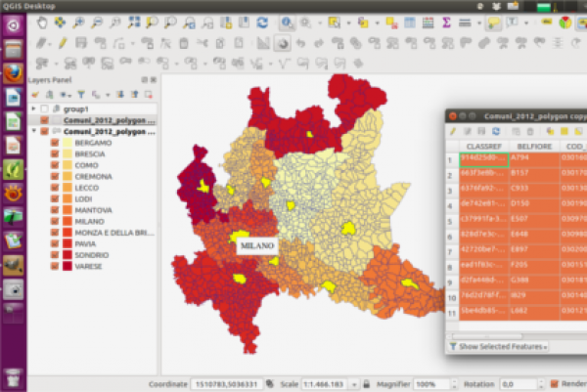Open the Trash in the Ubuntu launcher

pyautogui.click(x=13, y=376)
